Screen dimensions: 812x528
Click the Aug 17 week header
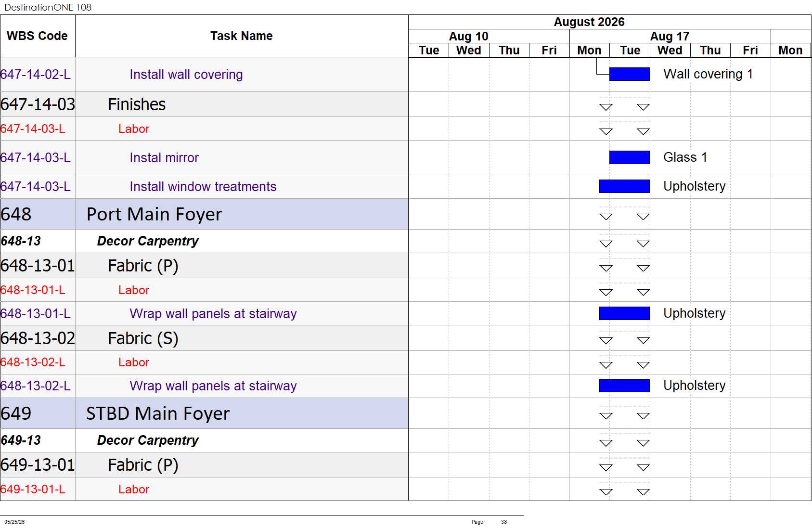[x=670, y=37]
